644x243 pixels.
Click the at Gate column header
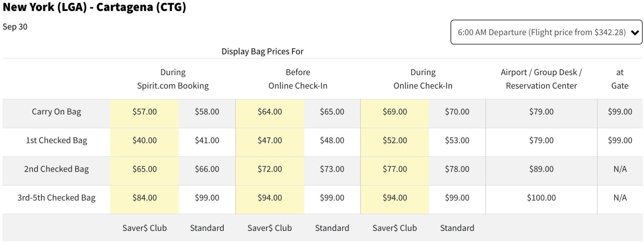[620, 79]
